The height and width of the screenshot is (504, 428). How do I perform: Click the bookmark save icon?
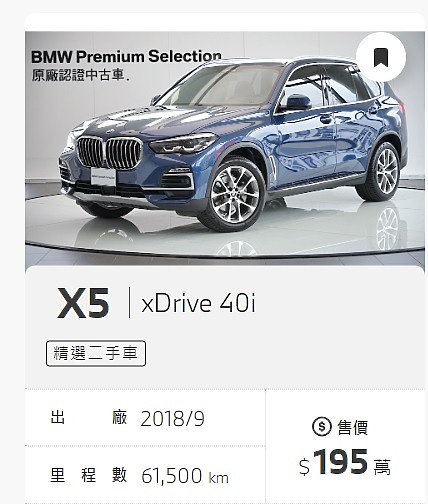381,57
